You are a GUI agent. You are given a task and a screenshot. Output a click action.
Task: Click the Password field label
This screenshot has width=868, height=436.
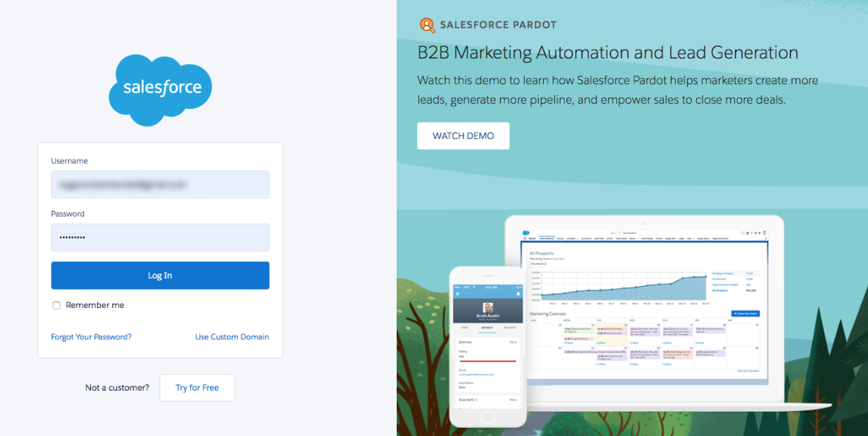pos(67,214)
